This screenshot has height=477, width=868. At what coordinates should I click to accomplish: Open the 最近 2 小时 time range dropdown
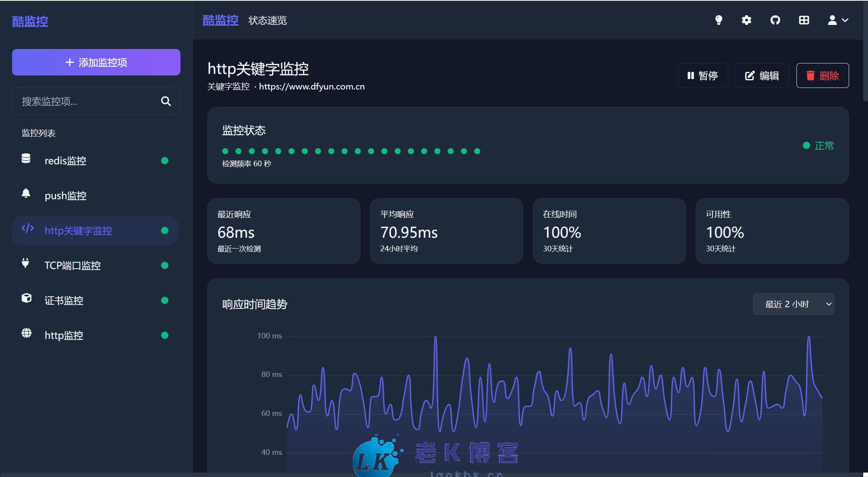coord(793,304)
